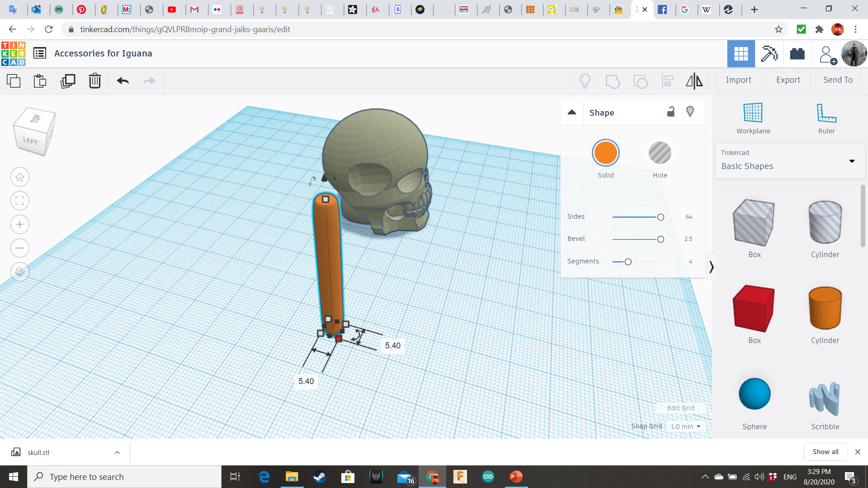
Task: Click the Align tool icon
Action: click(x=668, y=81)
